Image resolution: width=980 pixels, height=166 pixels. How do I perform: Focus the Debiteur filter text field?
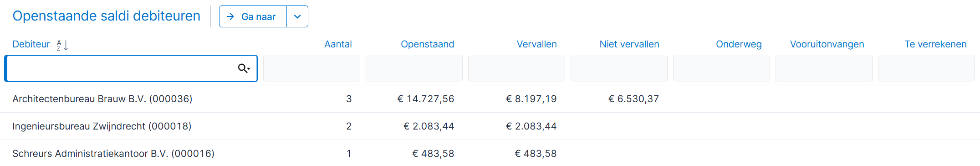131,68
